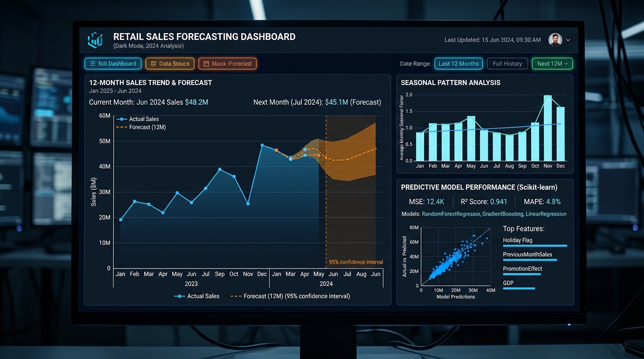This screenshot has width=644, height=359.
Task: Click the RandomForestRegressor model link
Action: [451, 214]
